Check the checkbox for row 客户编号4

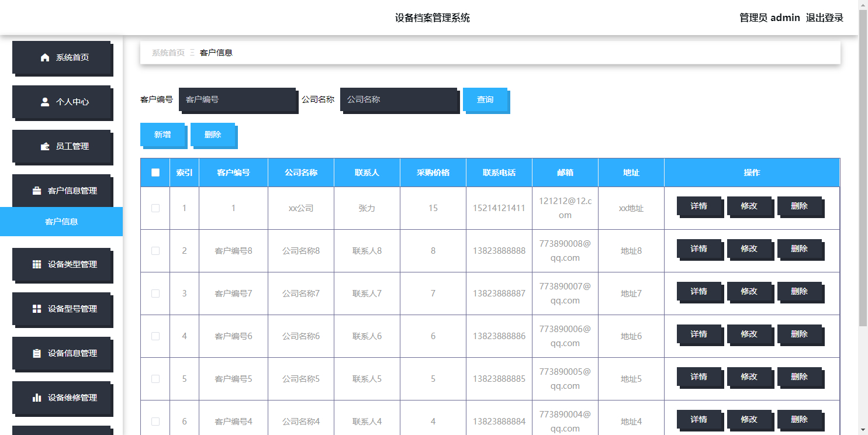coord(155,422)
